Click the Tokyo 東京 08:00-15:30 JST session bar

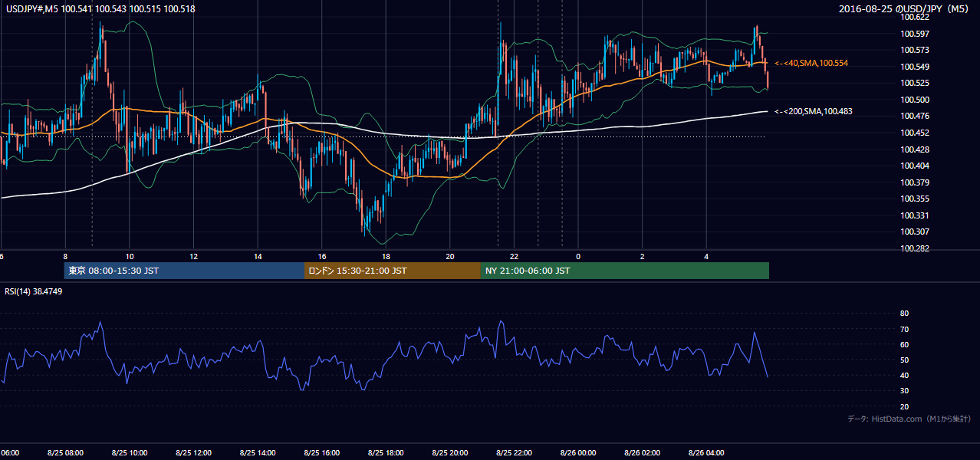(184, 271)
